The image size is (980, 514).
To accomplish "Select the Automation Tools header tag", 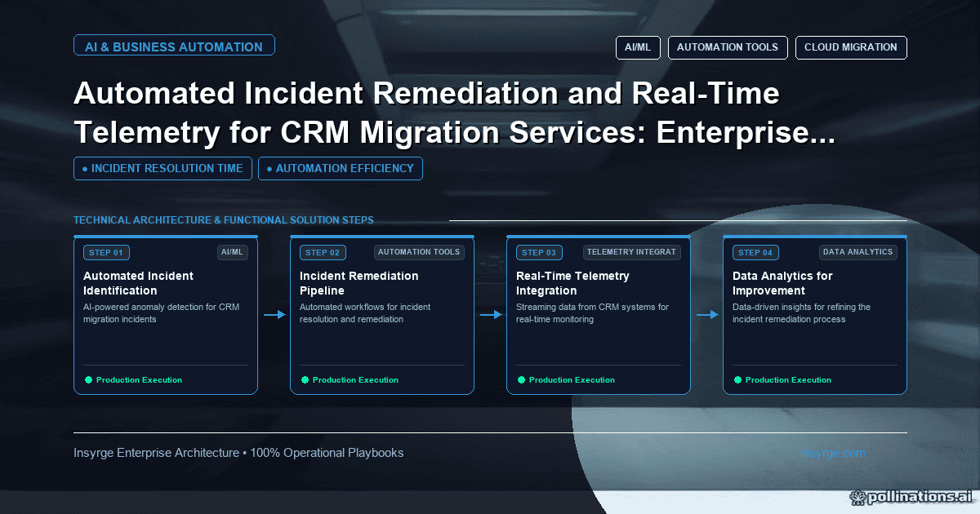I will pos(728,47).
